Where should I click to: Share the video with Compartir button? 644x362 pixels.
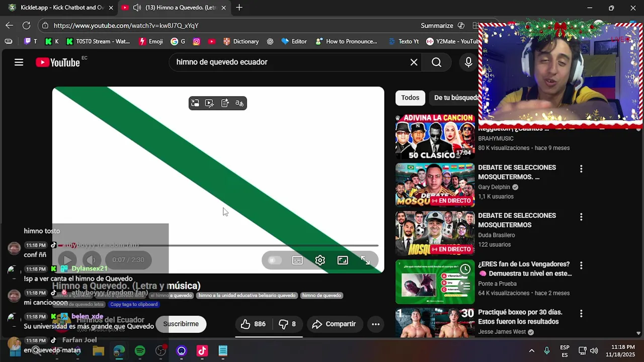(334, 324)
